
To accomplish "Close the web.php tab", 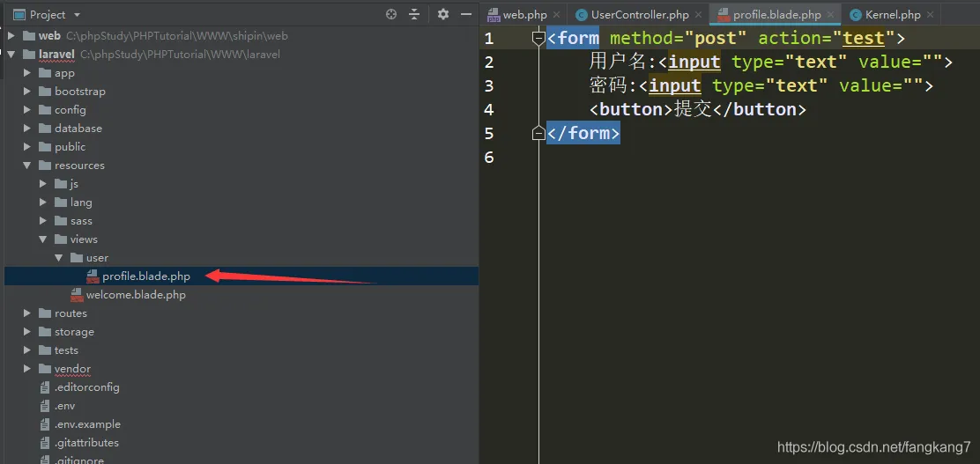I will point(556,14).
